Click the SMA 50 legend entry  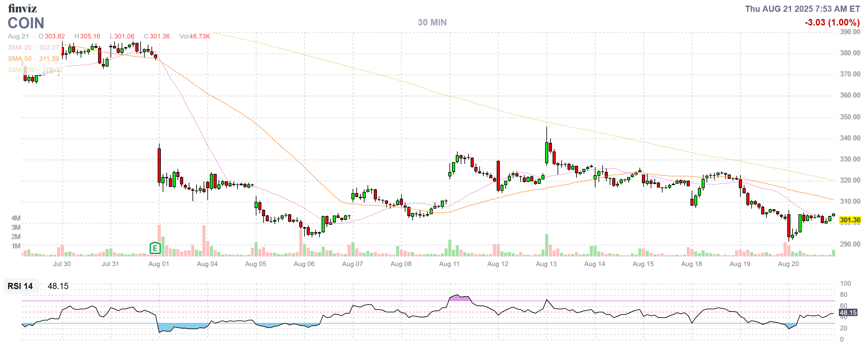click(x=20, y=59)
